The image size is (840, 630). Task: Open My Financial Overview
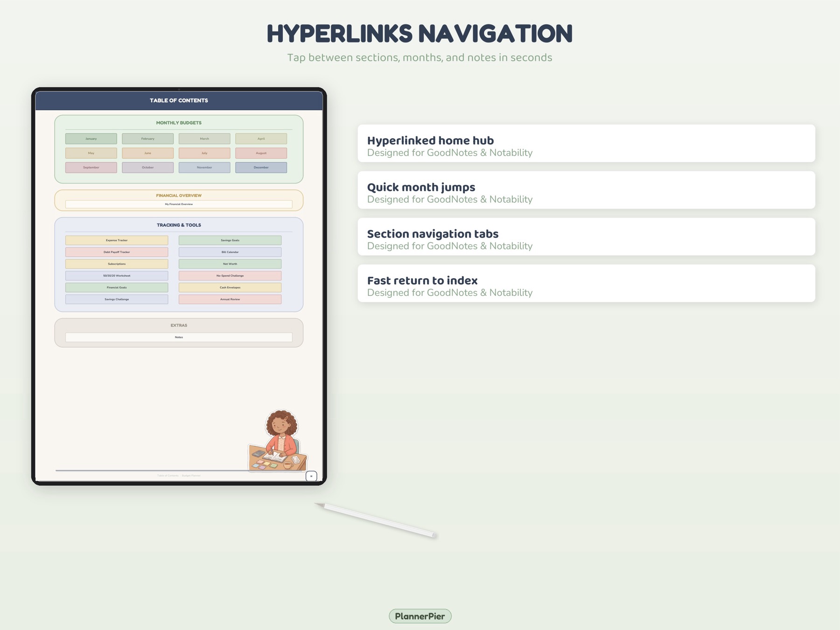point(179,204)
